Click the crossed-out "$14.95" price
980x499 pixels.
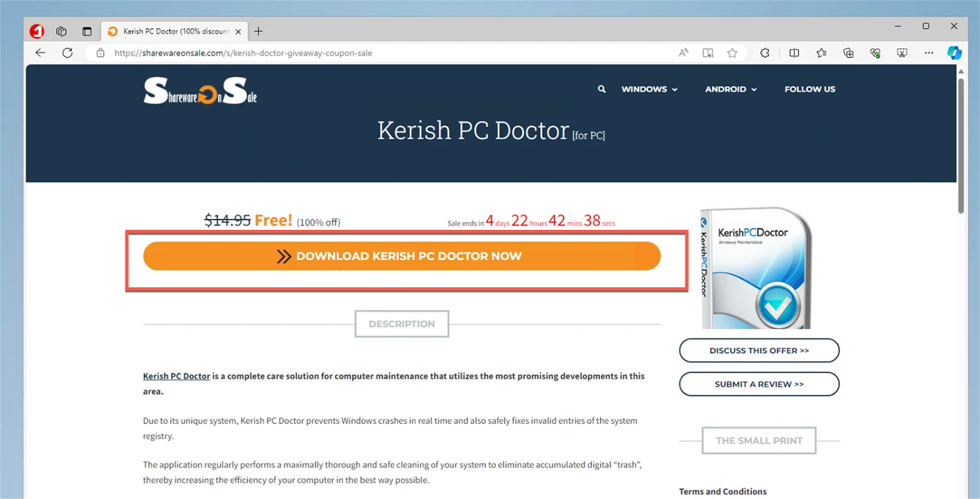point(227,221)
